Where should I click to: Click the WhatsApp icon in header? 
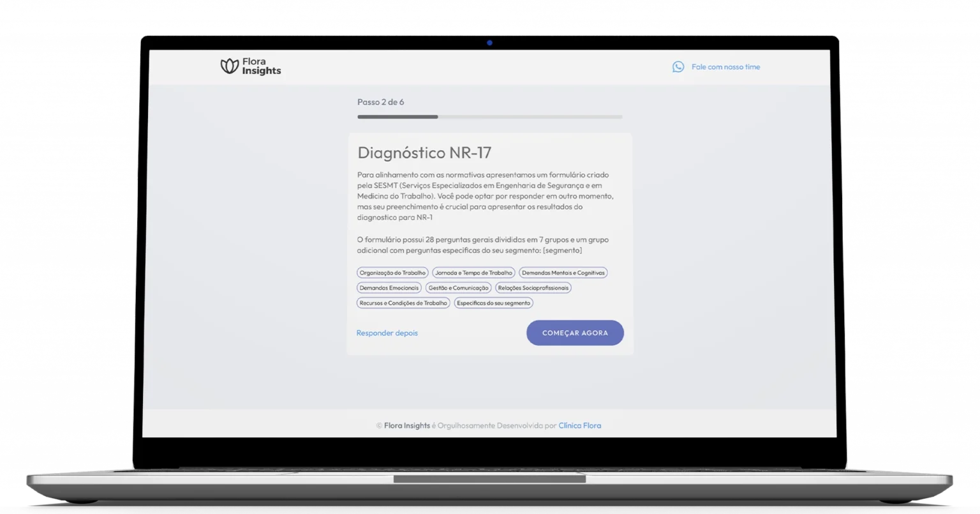click(x=678, y=67)
